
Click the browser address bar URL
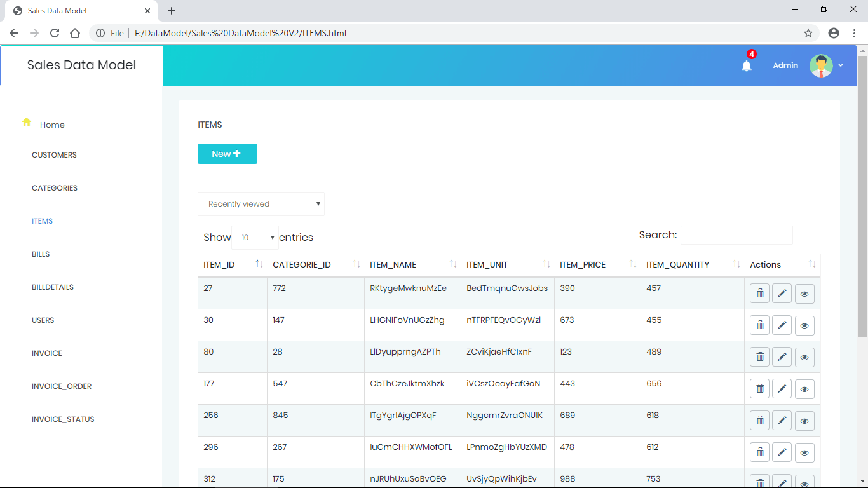pos(241,33)
